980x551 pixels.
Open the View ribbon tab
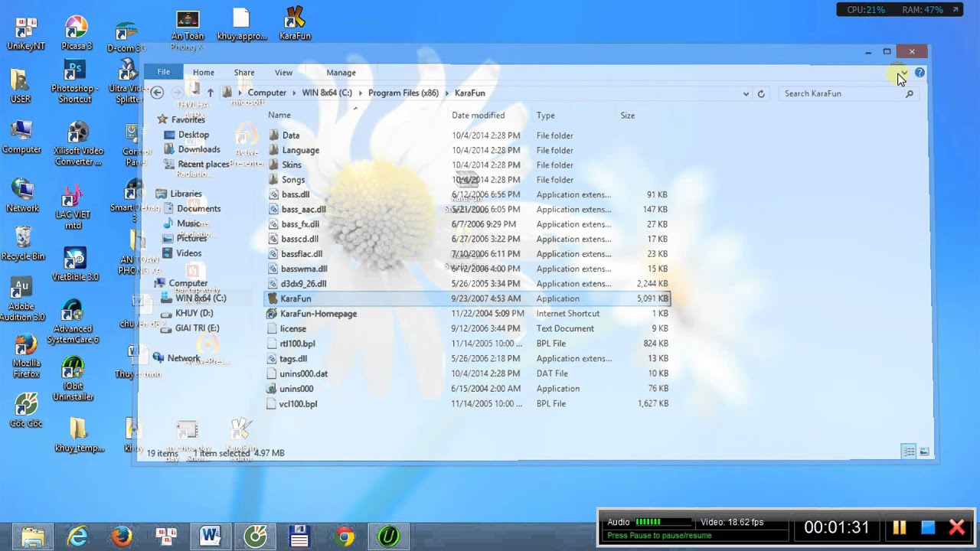pos(283,73)
